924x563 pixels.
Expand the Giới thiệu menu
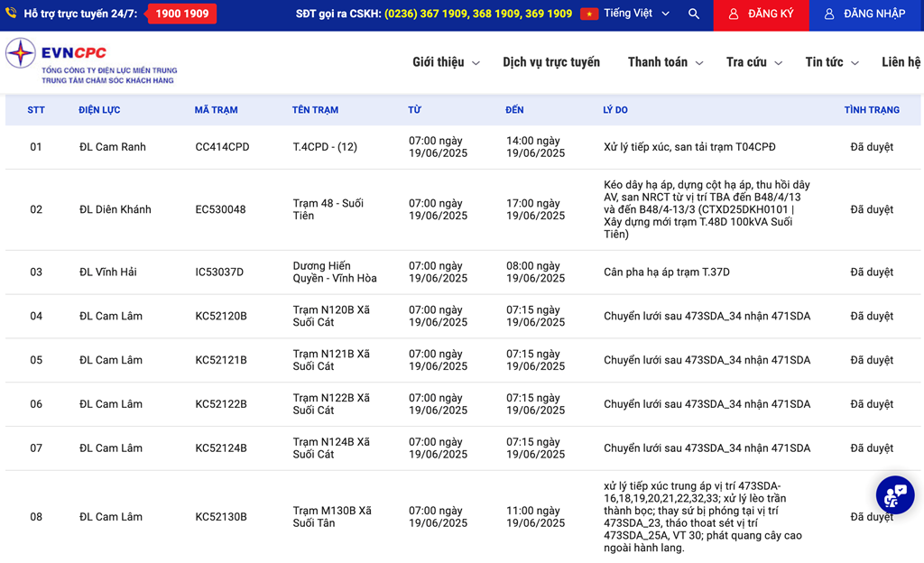pos(446,62)
